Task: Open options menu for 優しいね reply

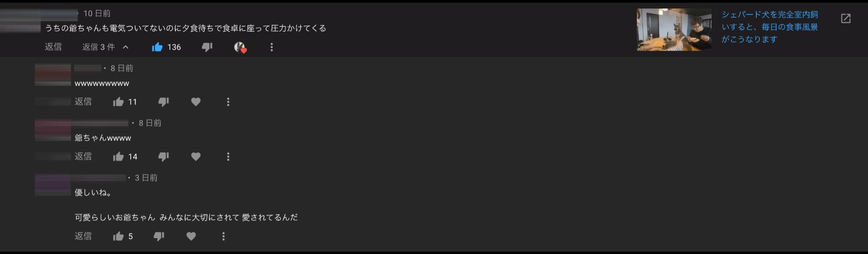Action: coord(223,236)
